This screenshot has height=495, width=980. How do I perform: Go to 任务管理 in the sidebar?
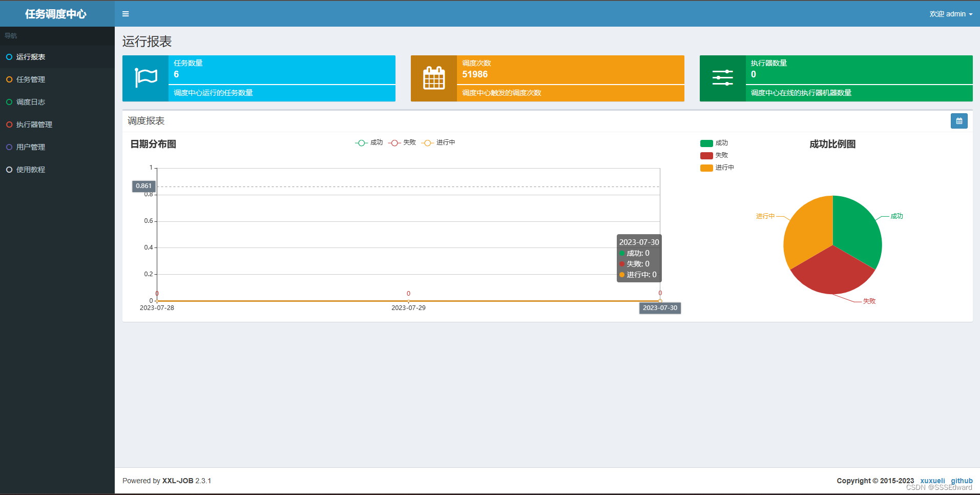[x=57, y=79]
